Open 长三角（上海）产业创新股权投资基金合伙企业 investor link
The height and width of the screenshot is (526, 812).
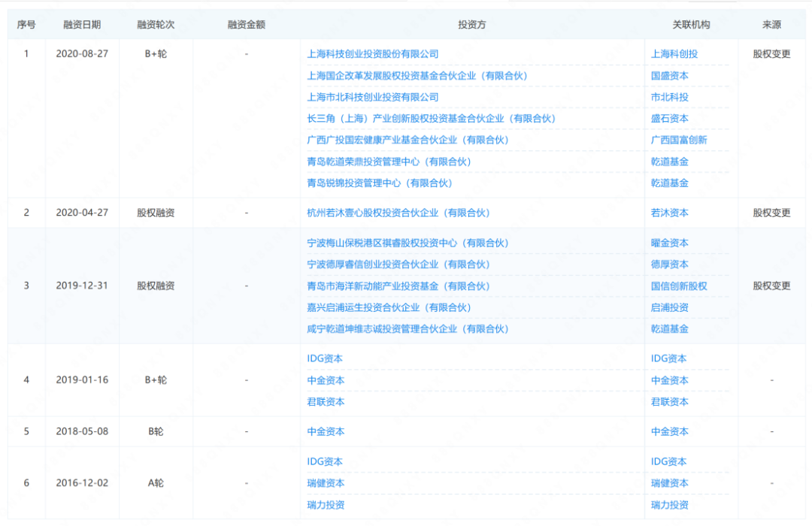431,119
